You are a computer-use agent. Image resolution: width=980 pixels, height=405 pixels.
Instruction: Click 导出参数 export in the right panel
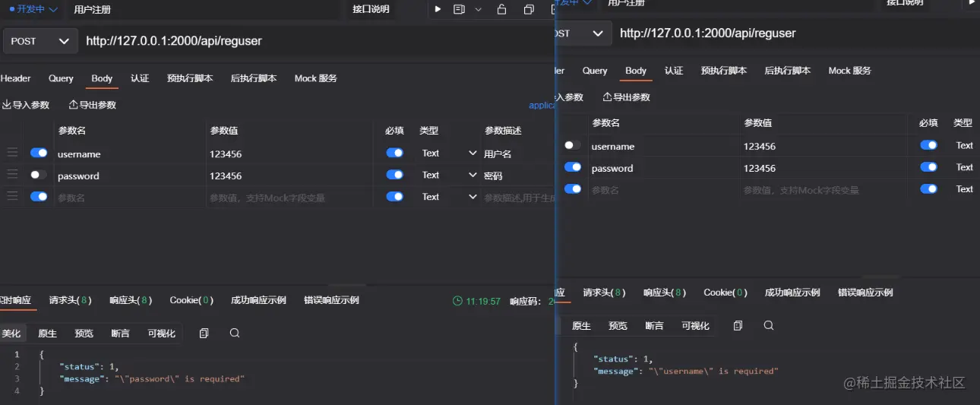pos(627,97)
